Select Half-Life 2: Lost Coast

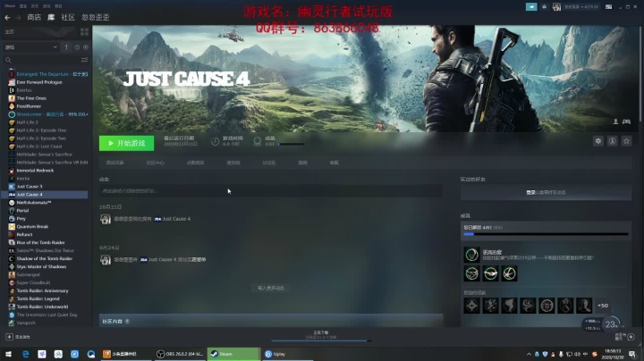pyautogui.click(x=39, y=146)
